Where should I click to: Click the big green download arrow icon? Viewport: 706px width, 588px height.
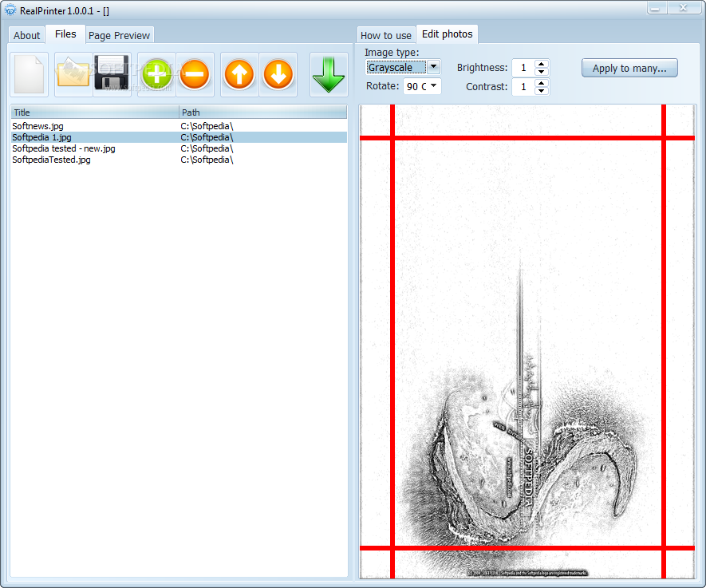[329, 74]
